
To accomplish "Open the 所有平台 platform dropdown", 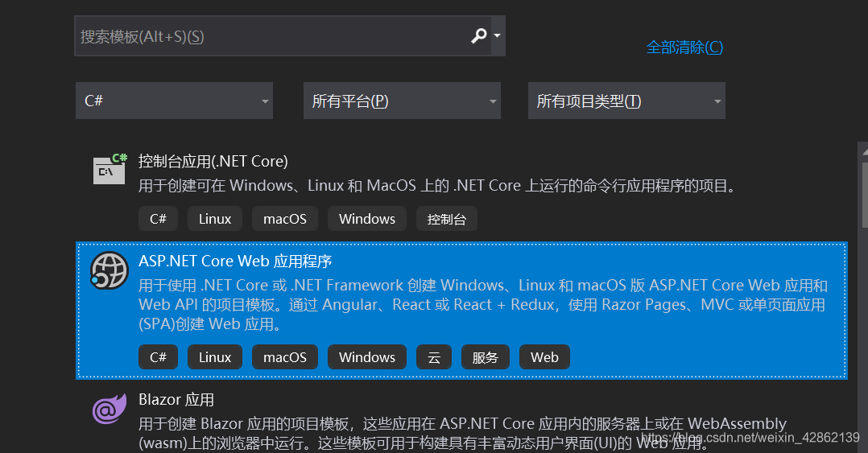I will click(402, 101).
